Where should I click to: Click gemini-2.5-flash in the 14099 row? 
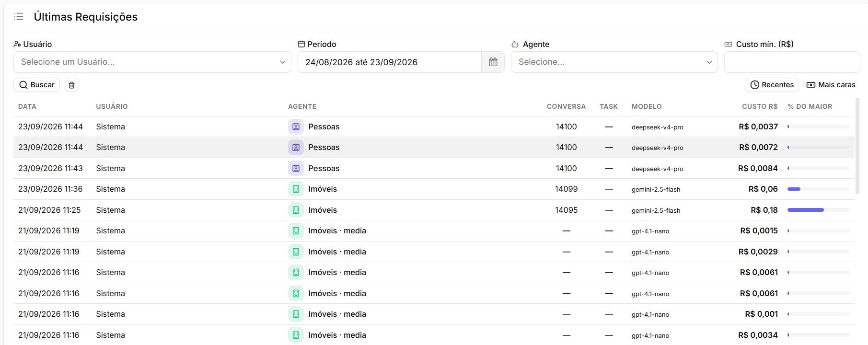(656, 190)
